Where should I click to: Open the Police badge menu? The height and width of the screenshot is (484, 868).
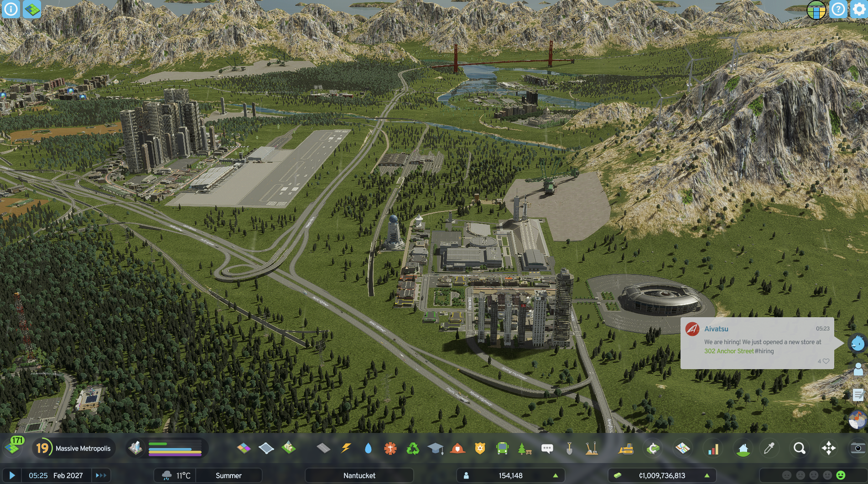pyautogui.click(x=480, y=448)
